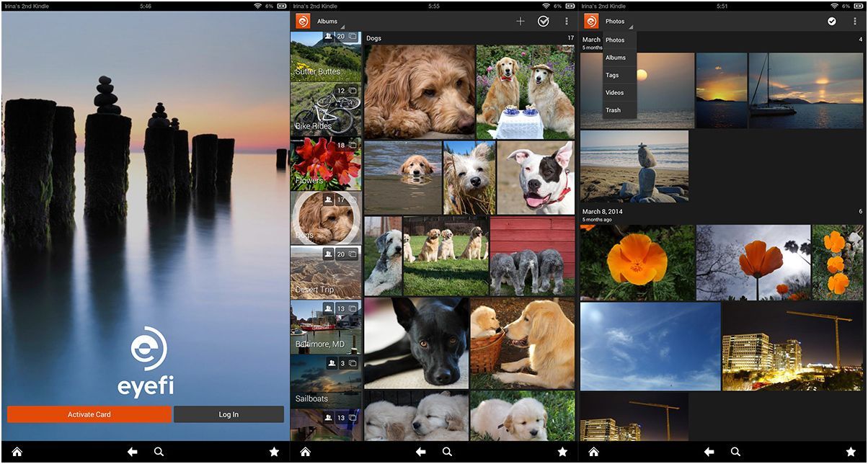Tap the home icon under the Albums screen
This screenshot has width=868, height=464.
click(x=305, y=452)
